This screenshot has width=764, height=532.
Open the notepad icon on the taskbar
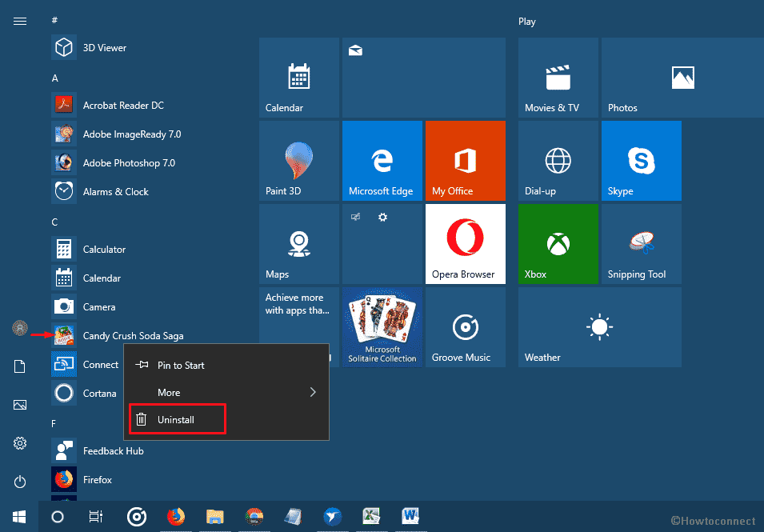coord(294,517)
